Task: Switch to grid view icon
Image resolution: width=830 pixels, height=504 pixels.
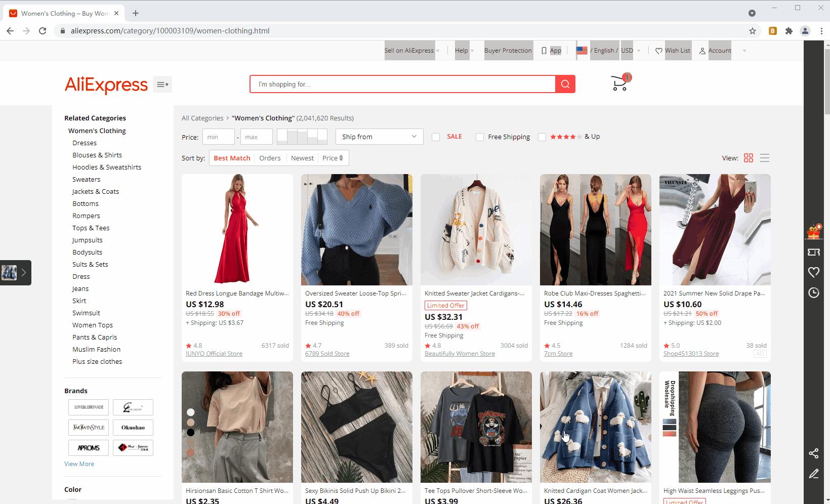Action: pyautogui.click(x=749, y=158)
